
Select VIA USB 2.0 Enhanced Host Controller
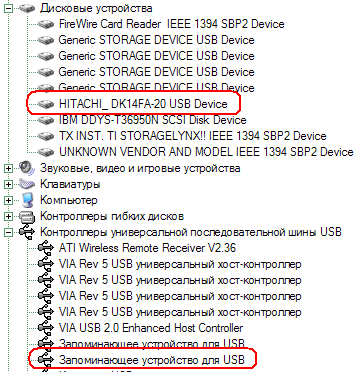[x=151, y=328]
